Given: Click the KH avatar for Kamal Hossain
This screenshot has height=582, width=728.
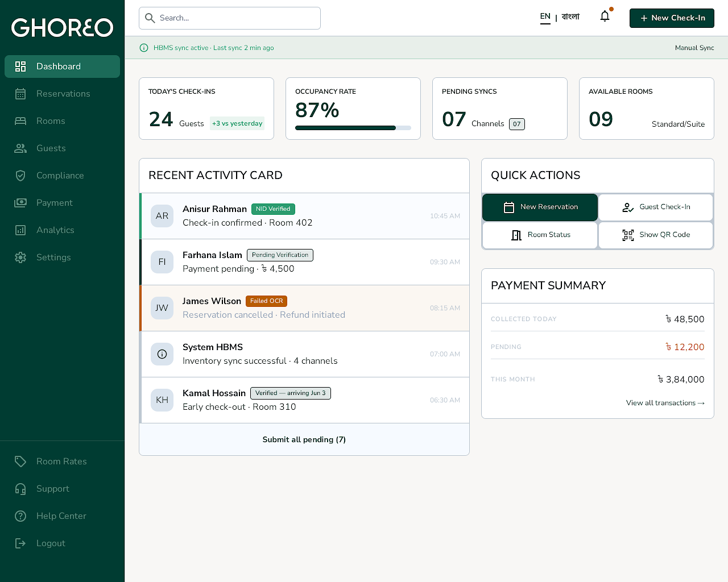Looking at the screenshot, I should 162,400.
